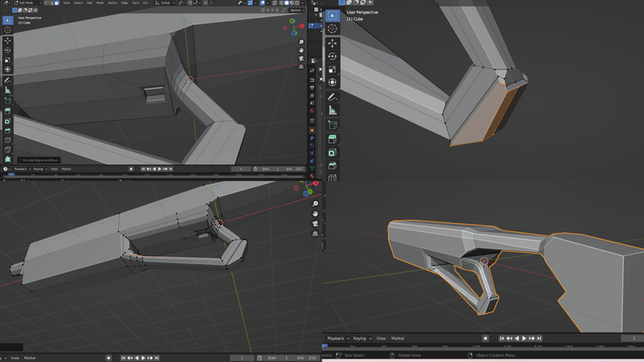Image resolution: width=644 pixels, height=362 pixels.
Task: Enable face select mode in the header
Action: tap(57, 3)
